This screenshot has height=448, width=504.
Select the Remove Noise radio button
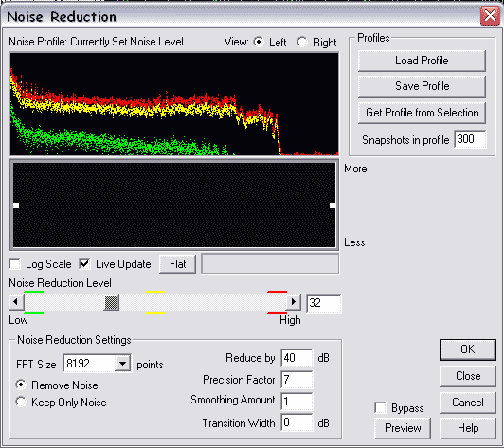tap(21, 385)
